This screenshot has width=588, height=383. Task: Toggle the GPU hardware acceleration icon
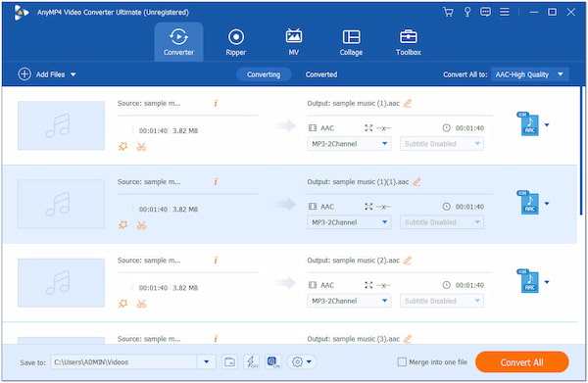[273, 362]
